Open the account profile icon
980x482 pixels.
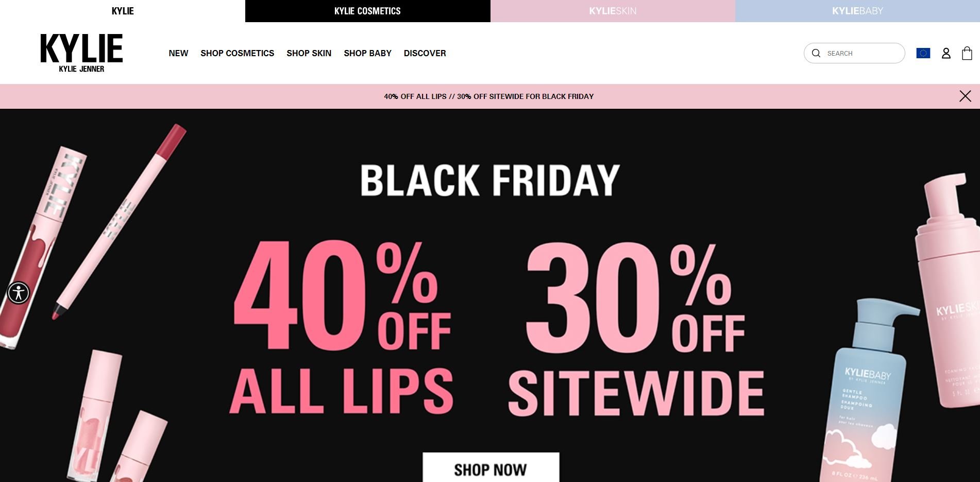point(946,53)
